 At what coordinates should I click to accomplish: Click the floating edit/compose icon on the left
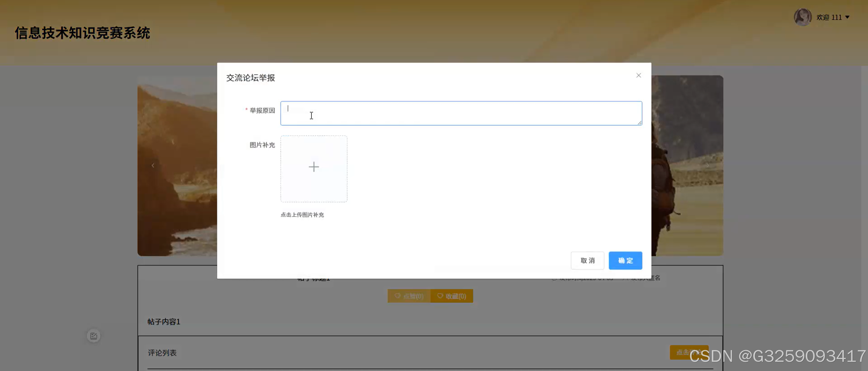point(94,335)
